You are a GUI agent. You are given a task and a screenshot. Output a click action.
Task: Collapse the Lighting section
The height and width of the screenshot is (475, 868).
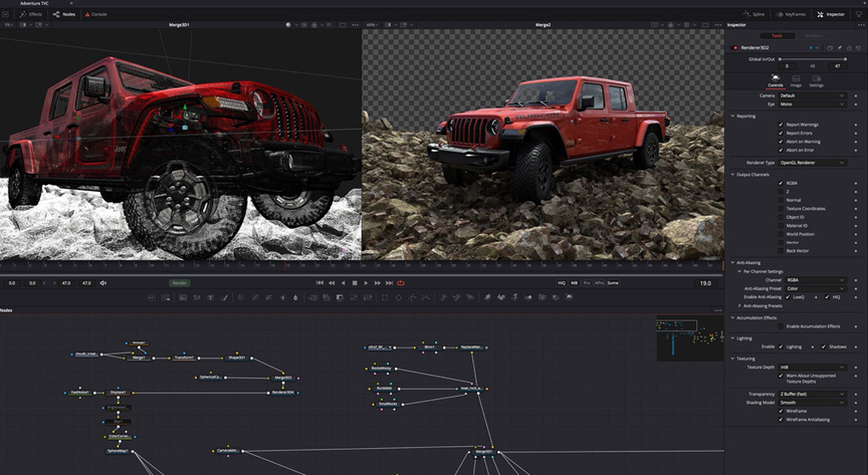pos(733,339)
